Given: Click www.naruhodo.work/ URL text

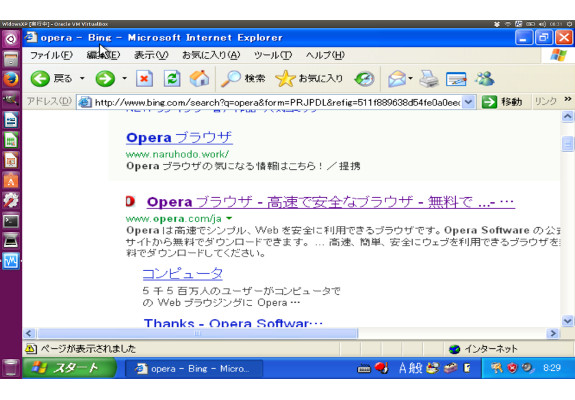Looking at the screenshot, I should (x=177, y=154).
